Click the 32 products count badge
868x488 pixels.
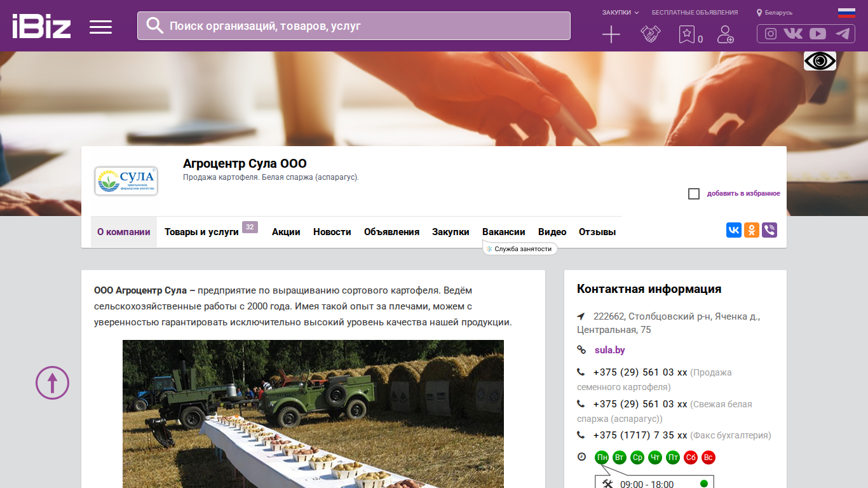coord(250,227)
